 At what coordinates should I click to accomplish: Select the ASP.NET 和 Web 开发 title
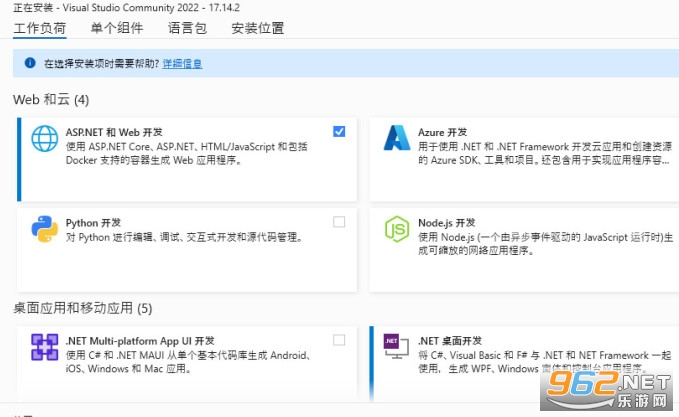click(x=114, y=132)
